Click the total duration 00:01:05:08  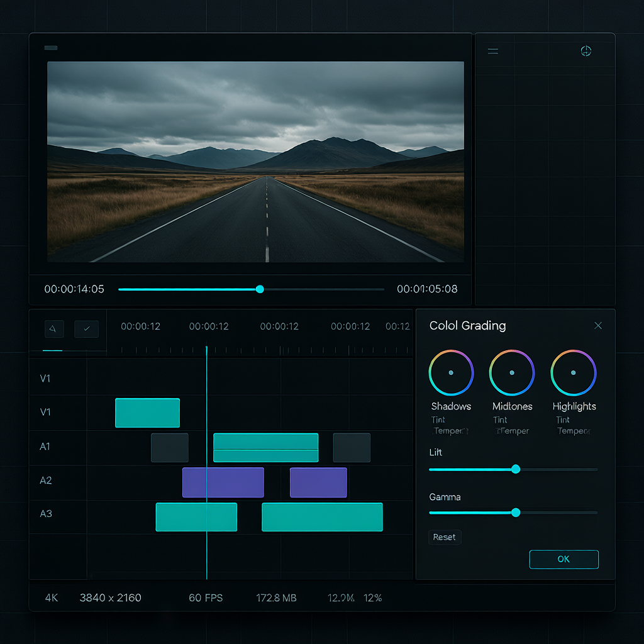pos(427,289)
